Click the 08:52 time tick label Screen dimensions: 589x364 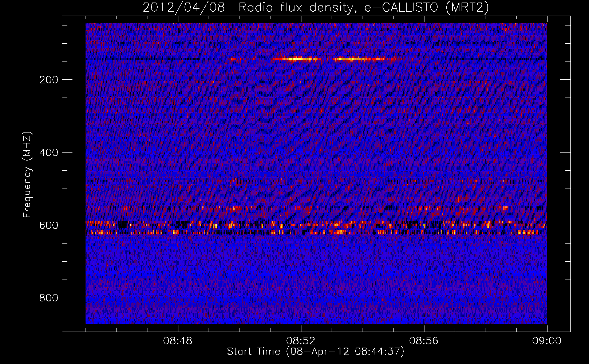(301, 341)
